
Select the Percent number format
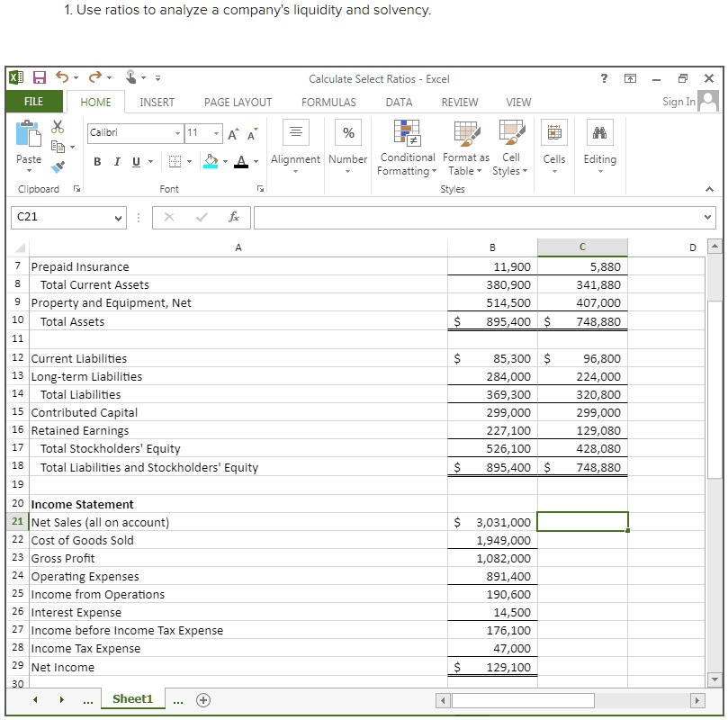[x=347, y=133]
